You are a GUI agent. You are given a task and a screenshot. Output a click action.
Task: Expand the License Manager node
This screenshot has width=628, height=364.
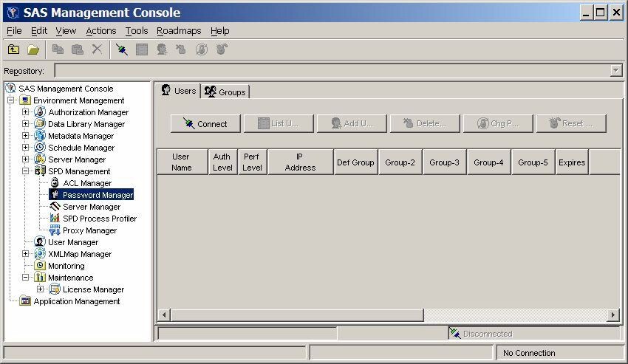tap(40, 289)
